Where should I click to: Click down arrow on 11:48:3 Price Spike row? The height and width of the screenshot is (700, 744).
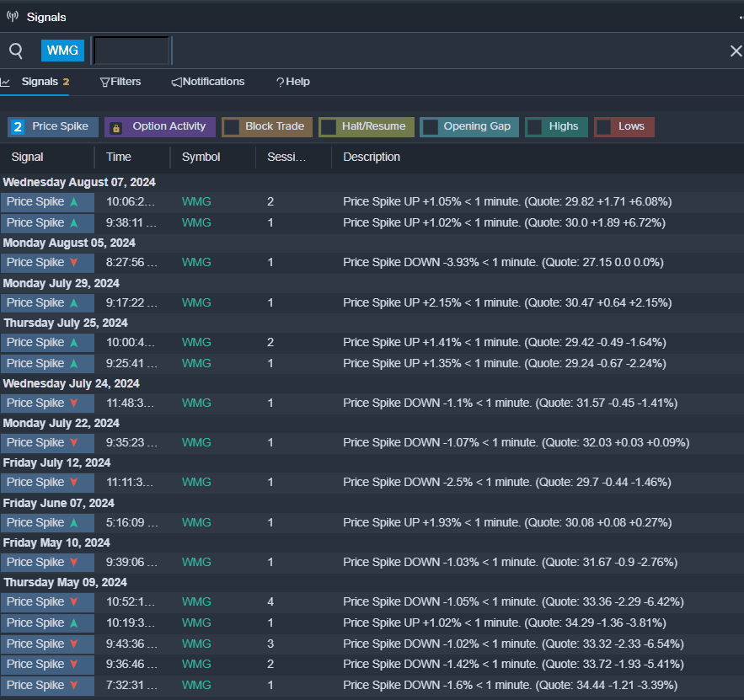tap(74, 403)
